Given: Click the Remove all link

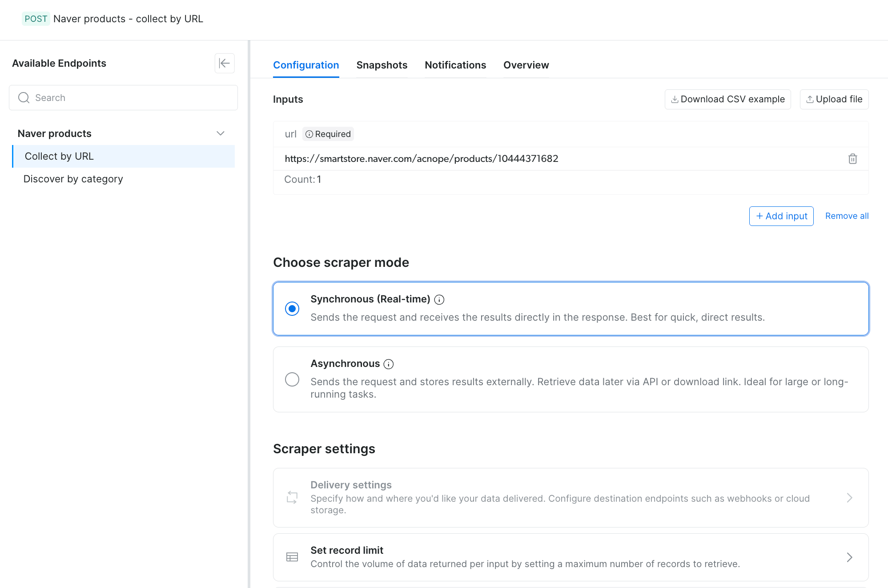Looking at the screenshot, I should tap(847, 216).
